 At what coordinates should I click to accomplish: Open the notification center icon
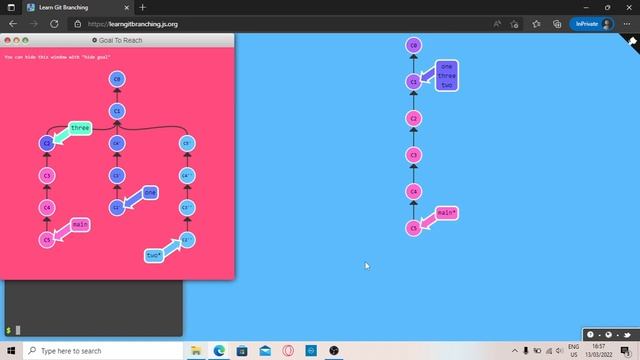[x=625, y=351]
